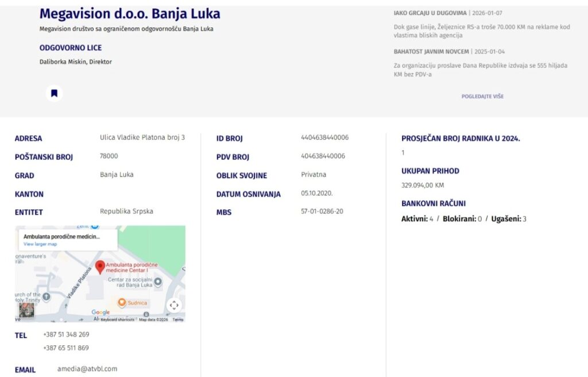The image size is (588, 377).
Task: Click the Sudnica restaurant icon on map
Action: 122,302
